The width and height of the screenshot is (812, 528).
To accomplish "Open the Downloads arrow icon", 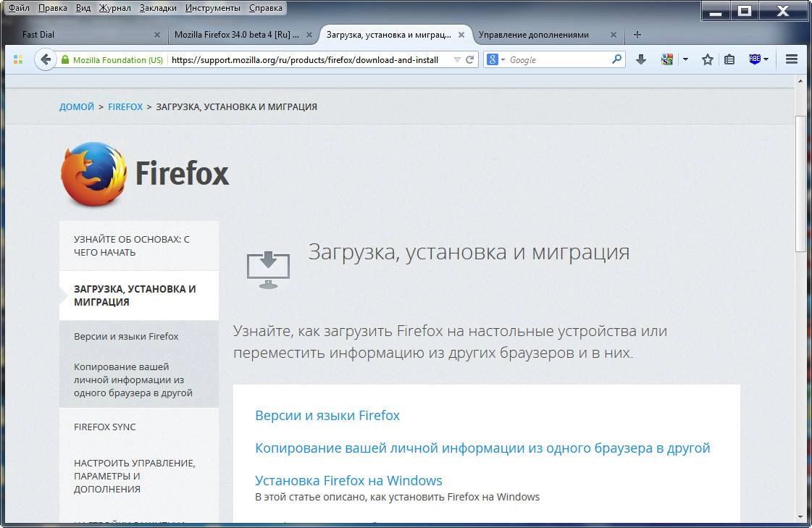I will click(x=640, y=59).
